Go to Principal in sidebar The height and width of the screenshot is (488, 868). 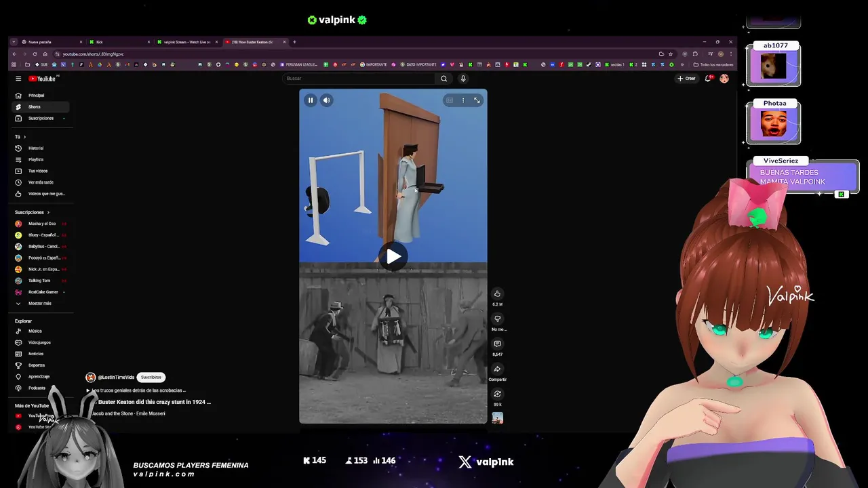click(41, 96)
